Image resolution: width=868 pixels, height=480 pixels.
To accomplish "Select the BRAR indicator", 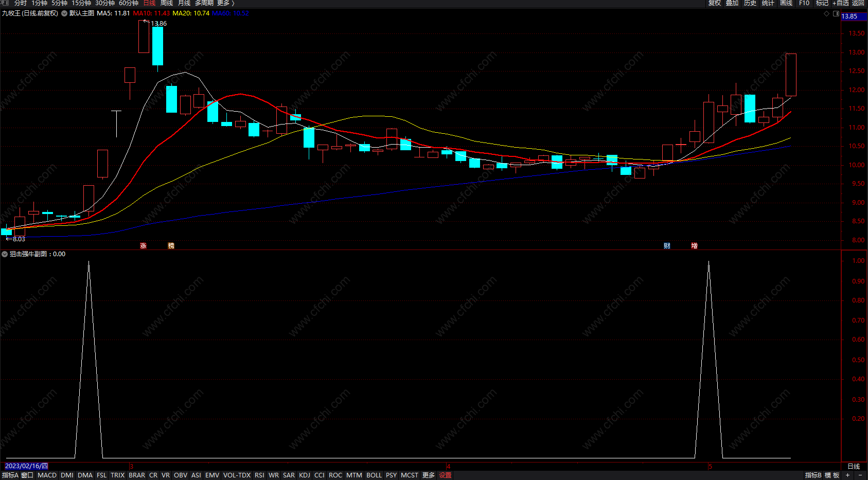I will (137, 475).
